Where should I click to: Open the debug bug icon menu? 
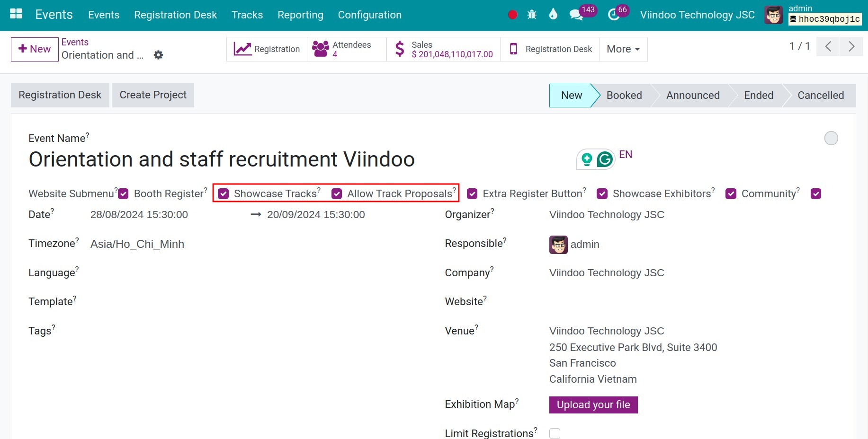(532, 15)
